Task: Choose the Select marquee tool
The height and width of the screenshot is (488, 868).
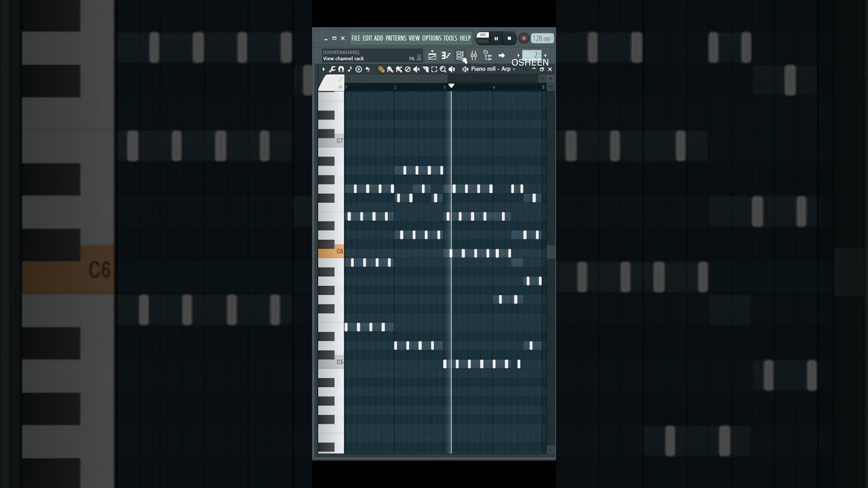Action: pos(434,69)
